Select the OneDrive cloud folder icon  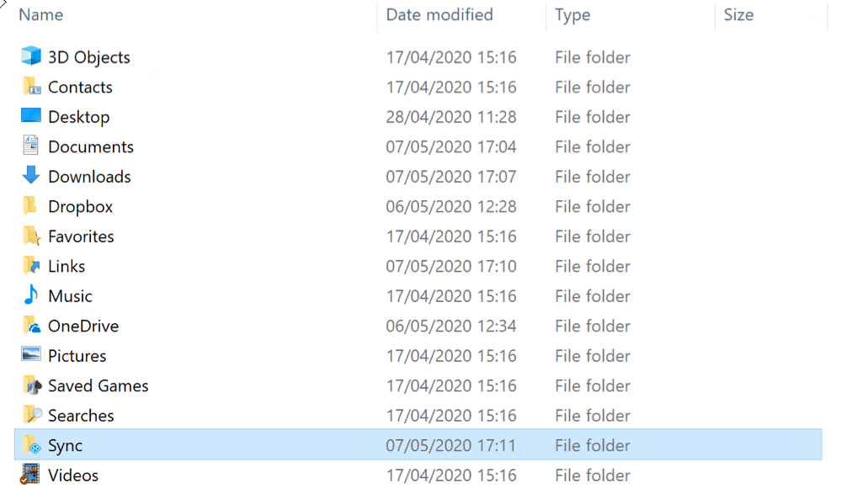click(31, 326)
